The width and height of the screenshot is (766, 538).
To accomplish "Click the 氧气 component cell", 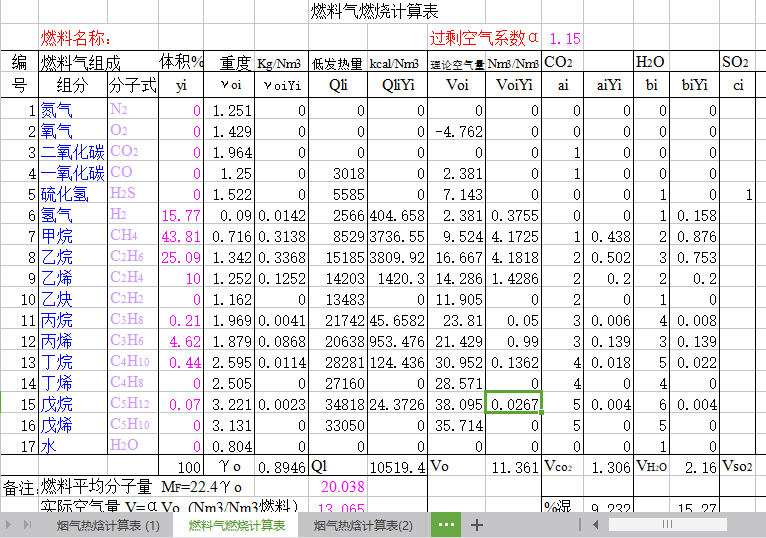I will click(73, 131).
